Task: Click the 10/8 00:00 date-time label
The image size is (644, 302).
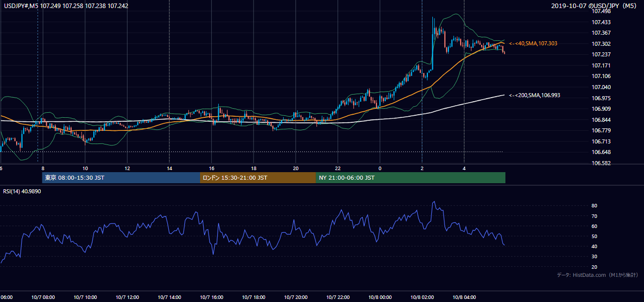Action: pyautogui.click(x=379, y=297)
